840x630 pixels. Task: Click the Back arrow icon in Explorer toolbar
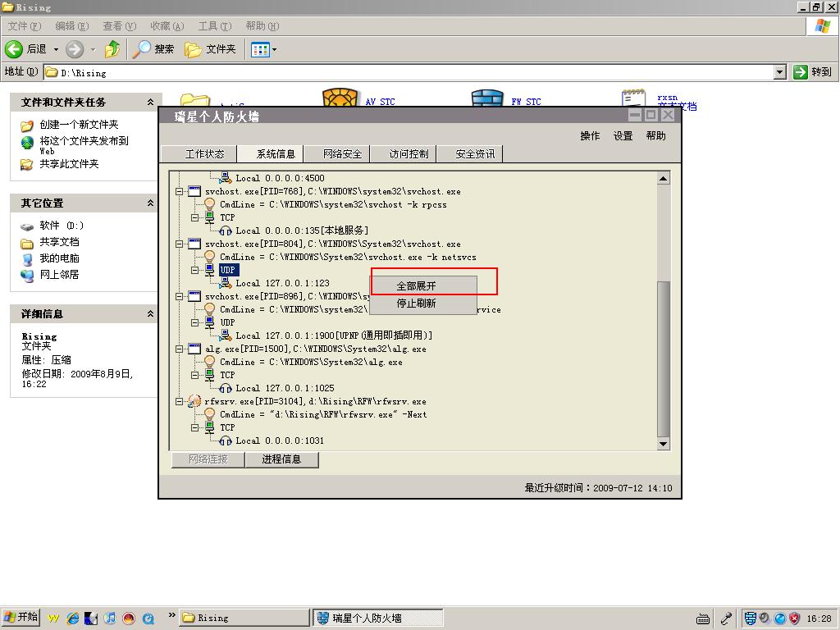[14, 49]
